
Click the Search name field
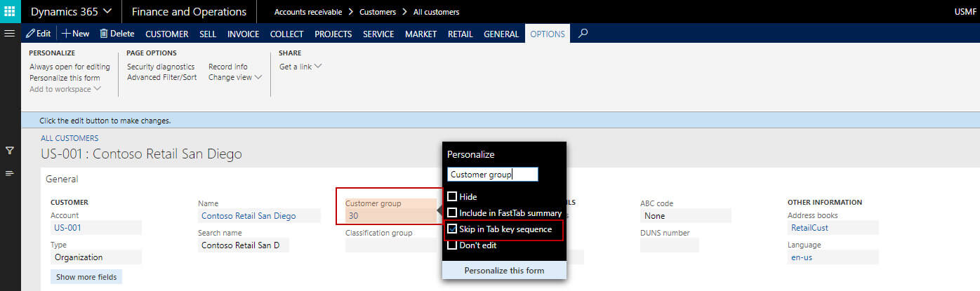point(244,245)
